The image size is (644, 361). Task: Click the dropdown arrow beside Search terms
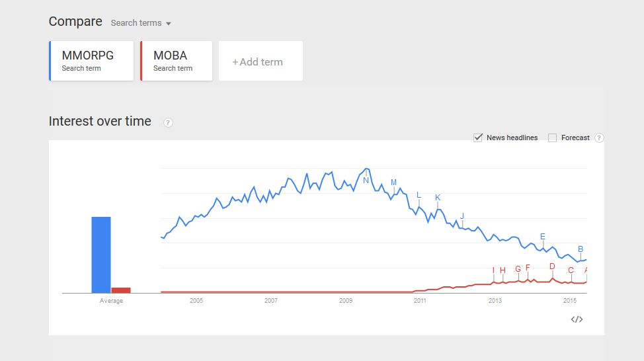click(x=169, y=24)
